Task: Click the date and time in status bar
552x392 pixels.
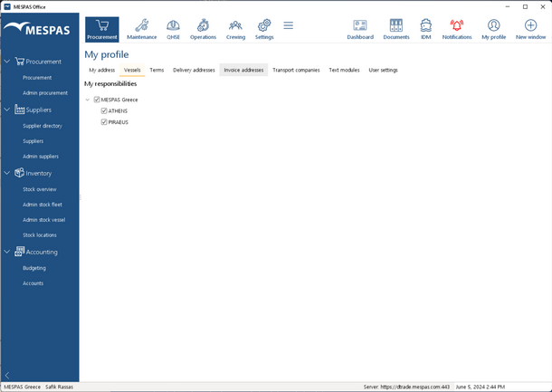Action: [x=481, y=387]
